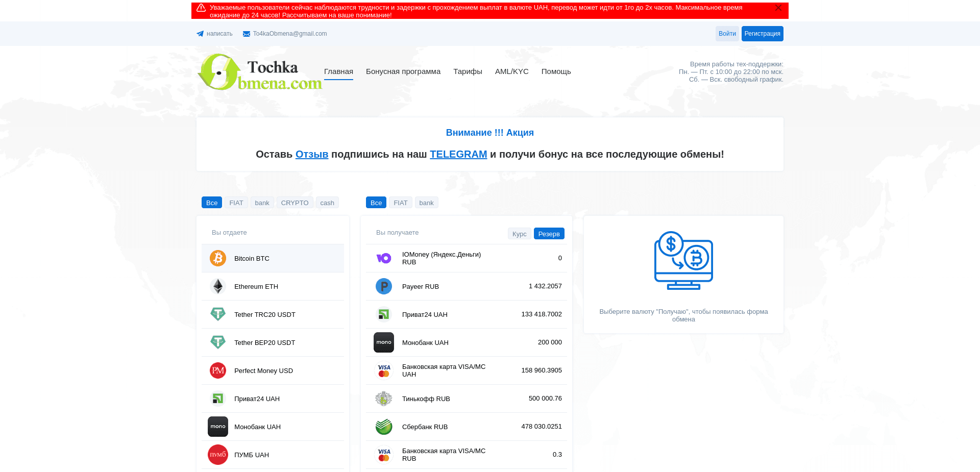Screen dimensions: 980x472
Task: Select the Payeer RUB icon
Action: (383, 286)
